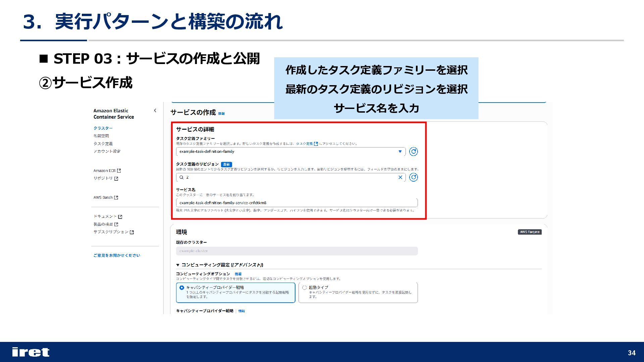Open 名前空間 in the sidebar
This screenshot has height=362, width=644.
coord(101,136)
